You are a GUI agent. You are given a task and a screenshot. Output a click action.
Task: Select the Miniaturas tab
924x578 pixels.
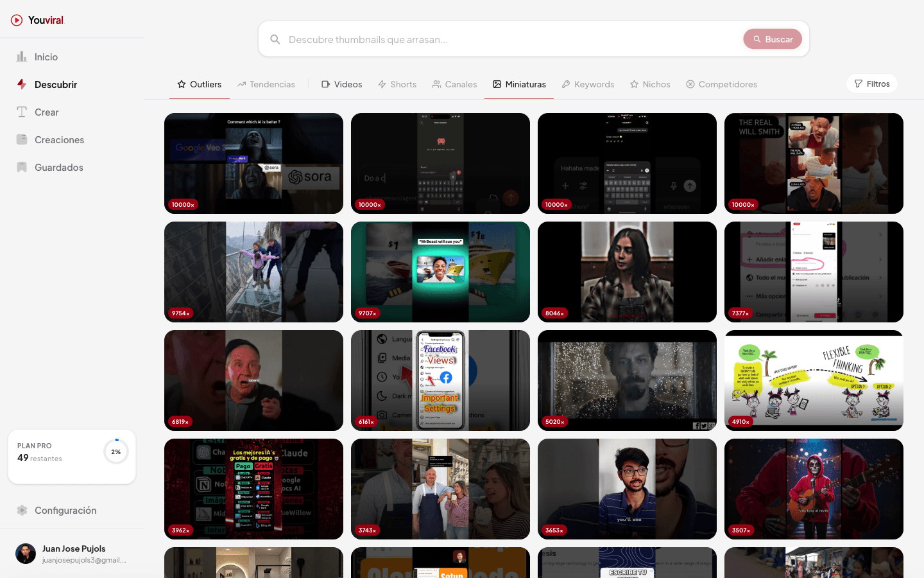point(519,84)
